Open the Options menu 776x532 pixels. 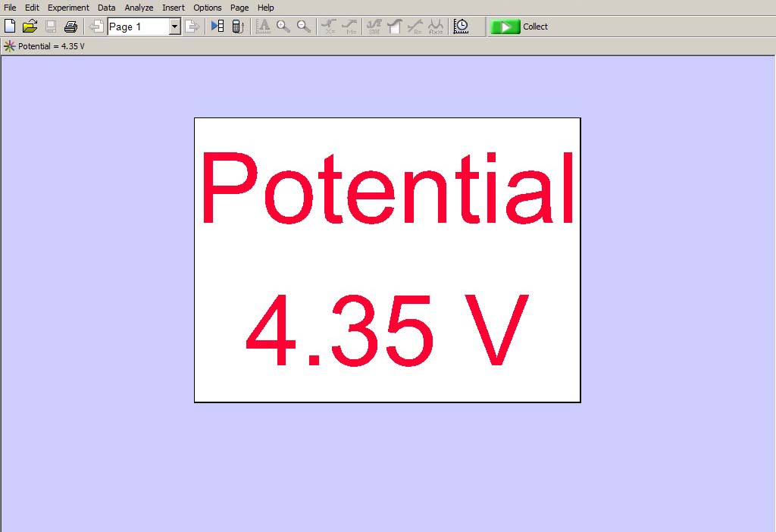point(207,8)
